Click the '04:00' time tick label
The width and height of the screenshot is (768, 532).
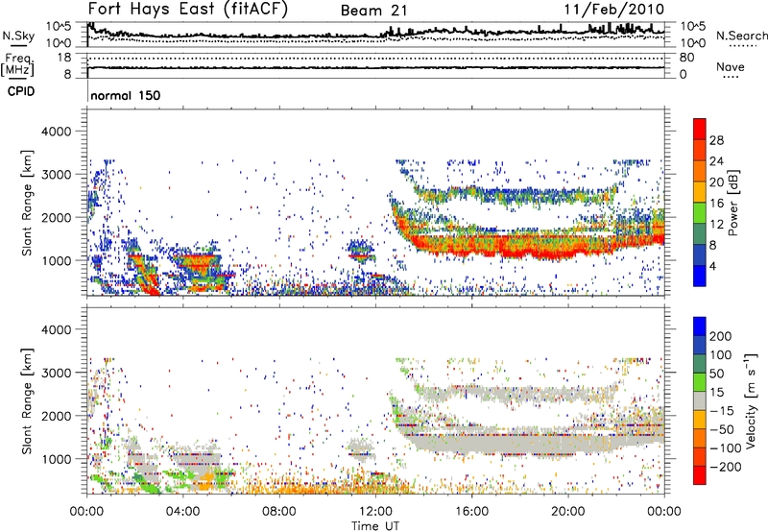click(x=183, y=512)
